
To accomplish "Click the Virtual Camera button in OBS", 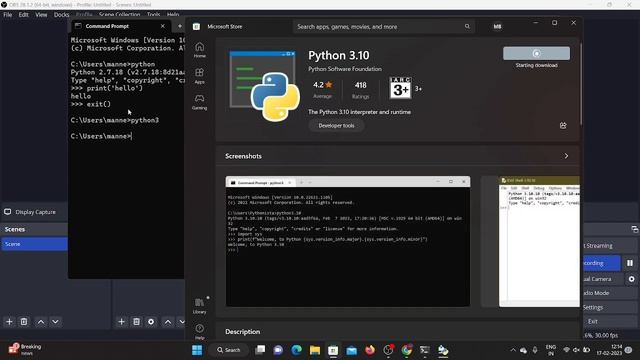I will pyautogui.click(x=603, y=279).
